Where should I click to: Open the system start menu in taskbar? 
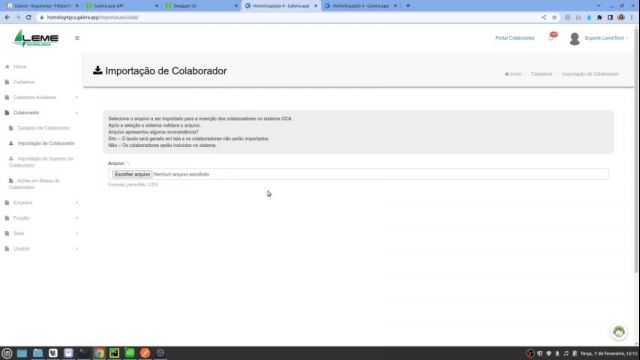(x=7, y=353)
